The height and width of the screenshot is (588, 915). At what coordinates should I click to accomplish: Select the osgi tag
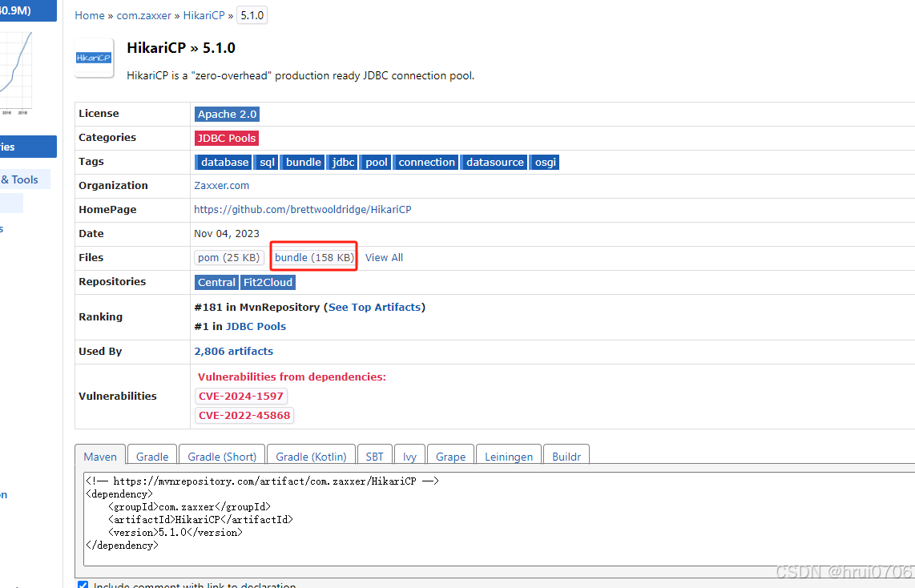(546, 162)
